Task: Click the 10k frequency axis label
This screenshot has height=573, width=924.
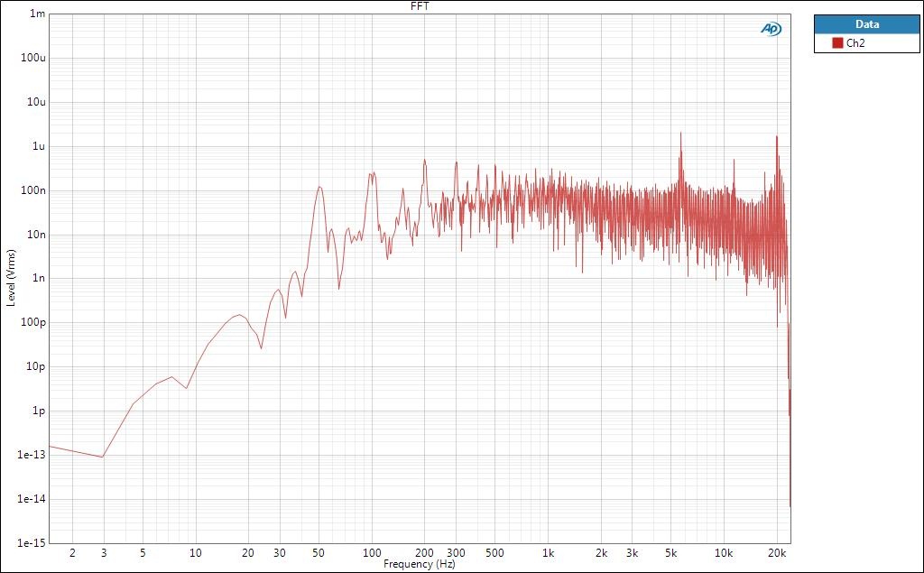Action: coord(724,553)
